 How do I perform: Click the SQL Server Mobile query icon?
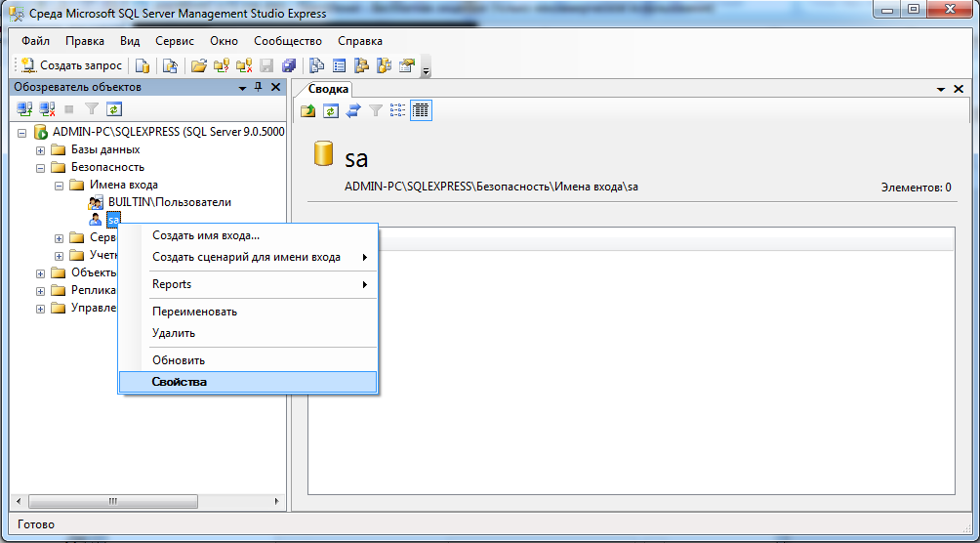[170, 65]
